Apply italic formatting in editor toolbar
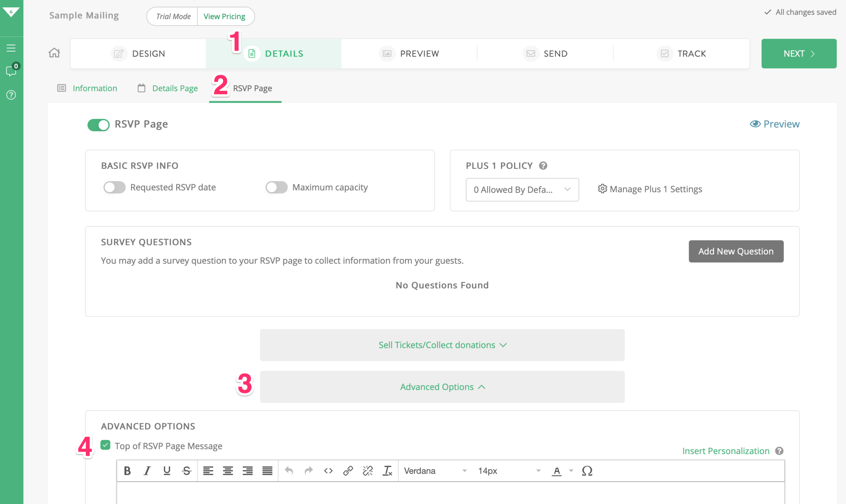The height and width of the screenshot is (504, 846). tap(147, 471)
